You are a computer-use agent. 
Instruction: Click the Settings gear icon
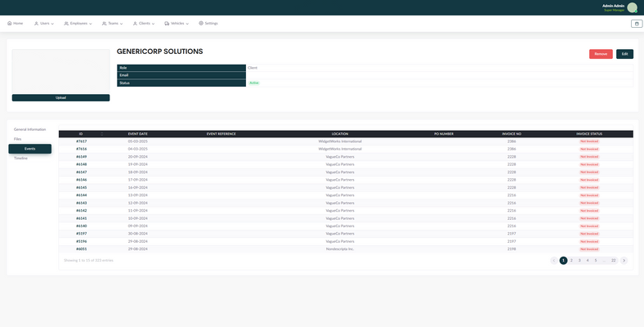pyautogui.click(x=201, y=24)
